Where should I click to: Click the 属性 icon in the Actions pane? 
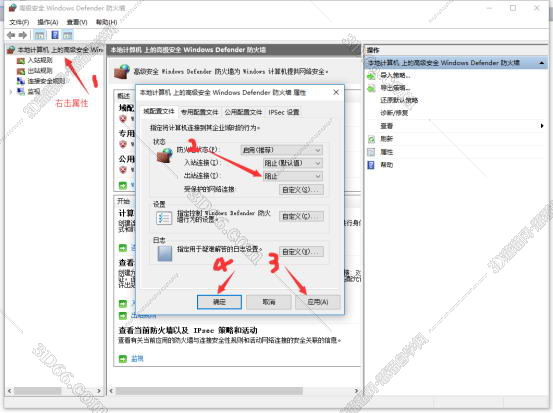tap(371, 152)
